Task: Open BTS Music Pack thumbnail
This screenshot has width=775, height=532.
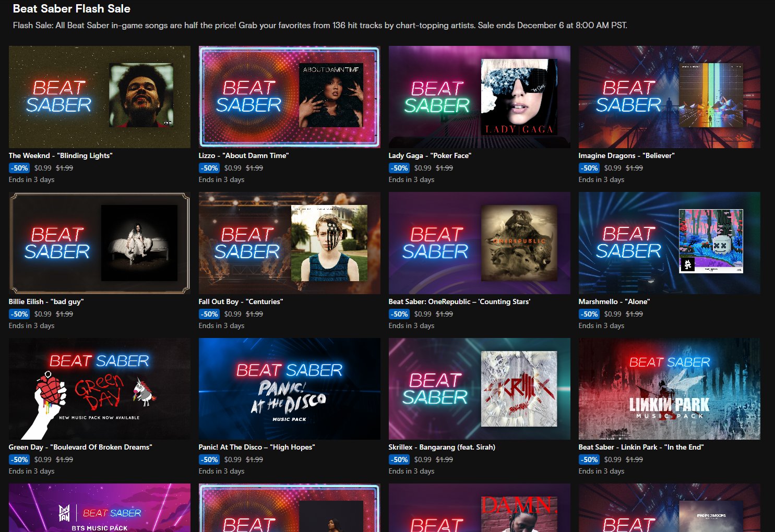Action: coord(100,508)
